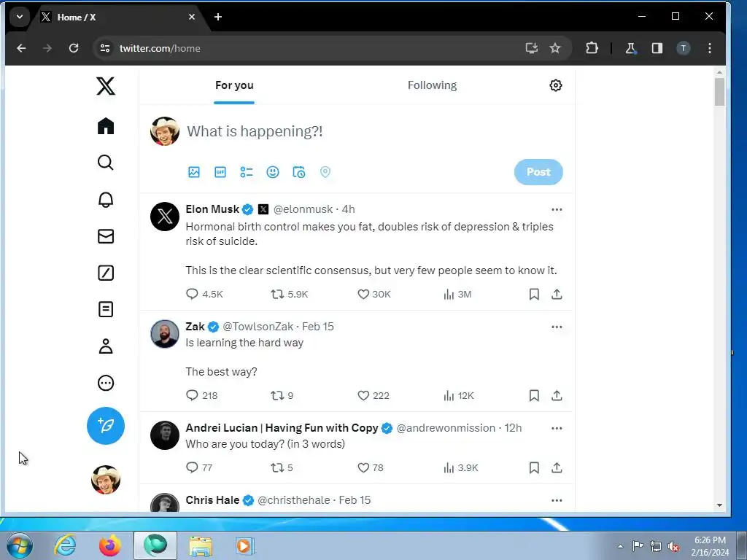
Task: Repost Elon Musk post (5.9K)
Action: (x=289, y=295)
